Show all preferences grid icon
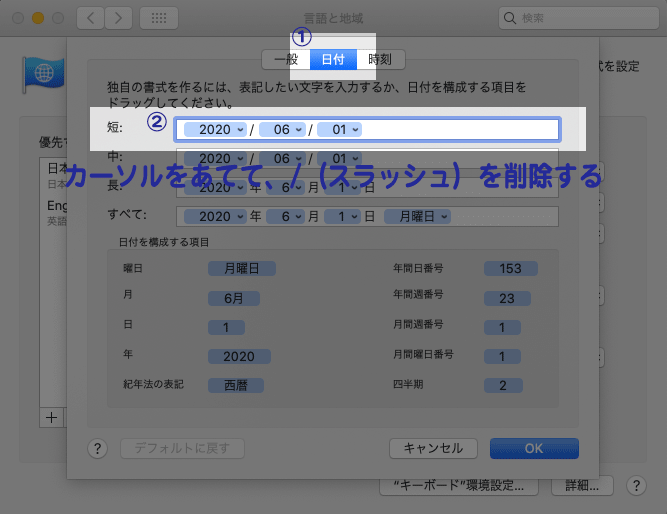 point(159,18)
